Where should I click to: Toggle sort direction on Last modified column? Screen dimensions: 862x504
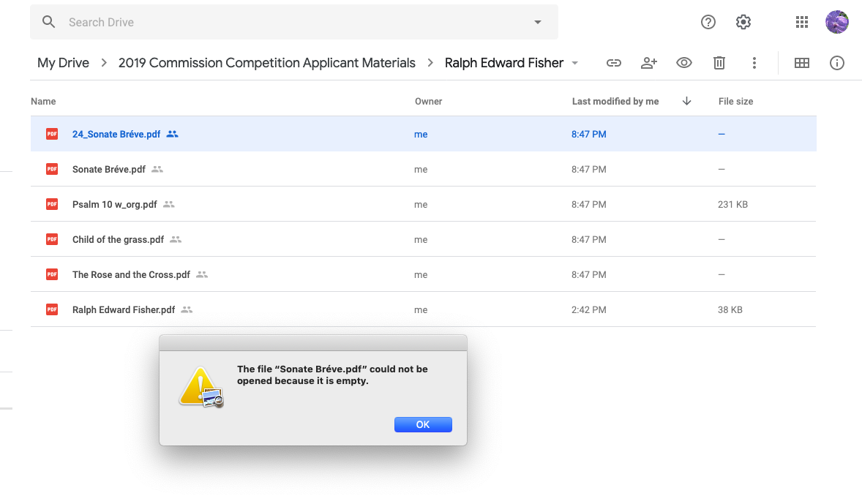click(686, 101)
